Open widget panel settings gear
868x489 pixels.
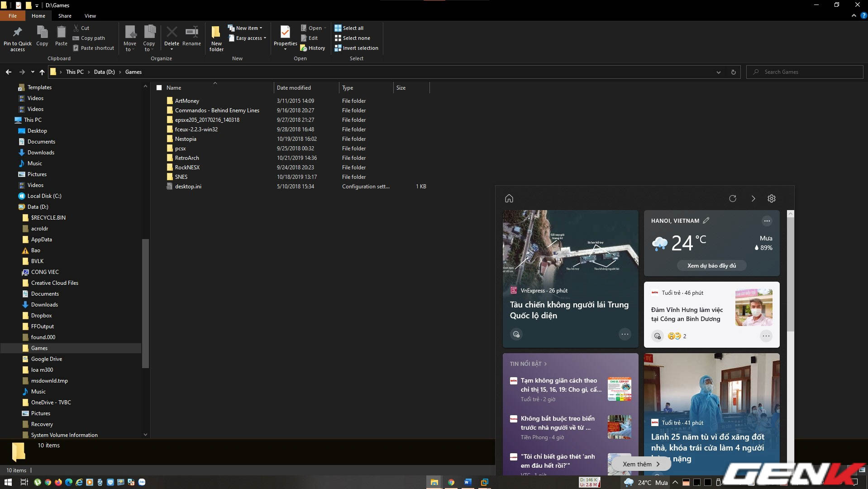[772, 198]
